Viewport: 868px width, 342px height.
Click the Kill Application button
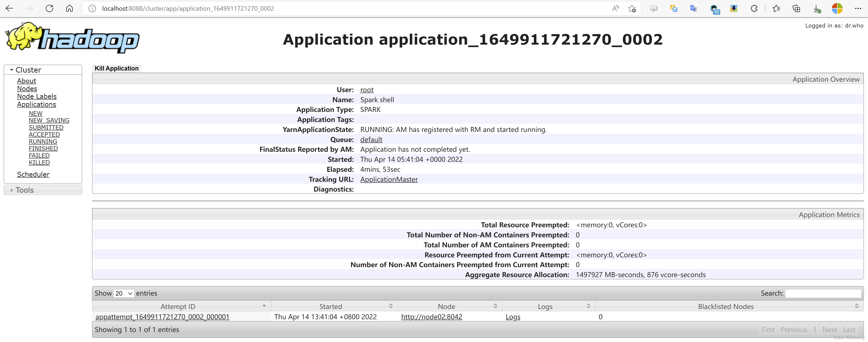[x=117, y=68]
